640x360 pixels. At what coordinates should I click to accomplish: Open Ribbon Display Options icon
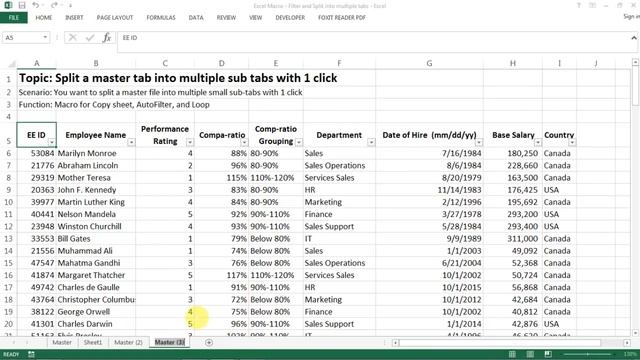click(592, 5)
